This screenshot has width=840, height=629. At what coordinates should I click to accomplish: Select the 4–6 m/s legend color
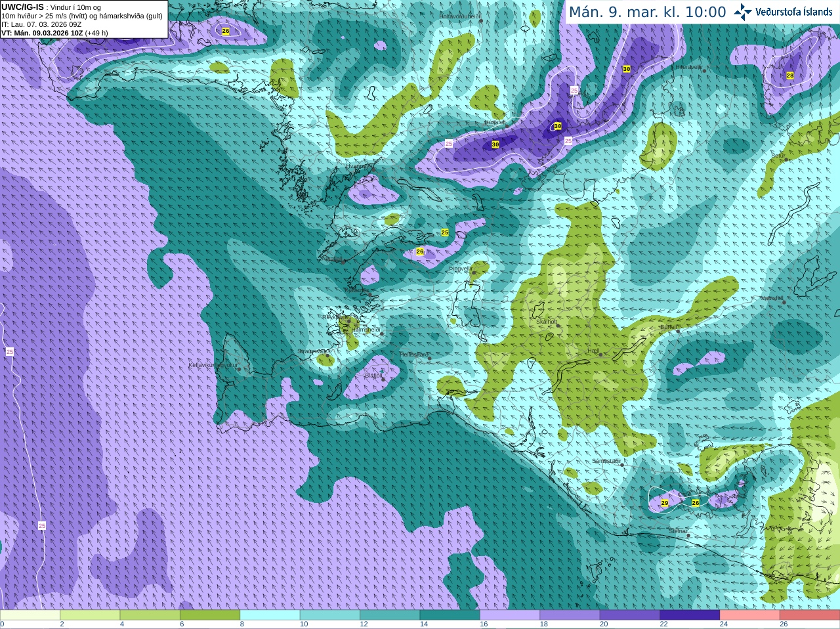[x=150, y=615]
